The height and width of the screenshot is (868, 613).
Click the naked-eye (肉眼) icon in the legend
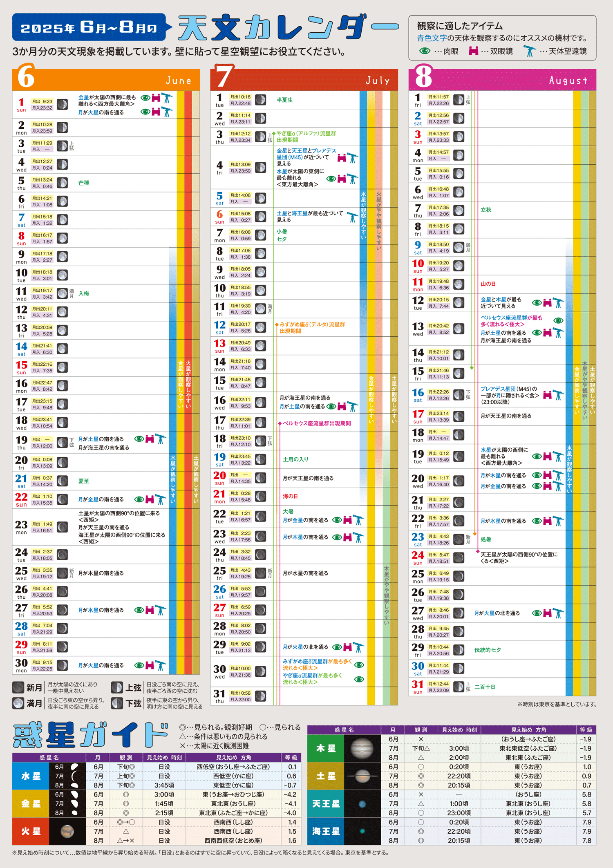click(x=425, y=51)
